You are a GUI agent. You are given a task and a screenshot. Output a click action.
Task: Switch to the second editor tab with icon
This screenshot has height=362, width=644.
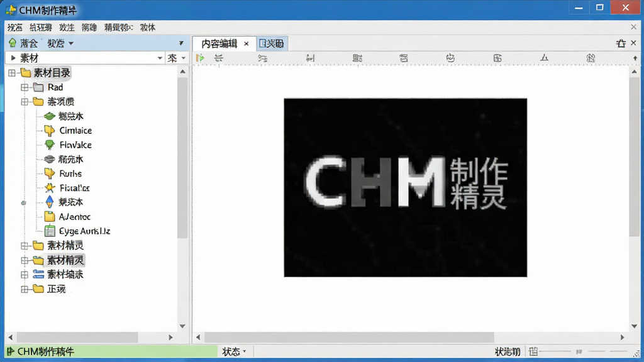click(x=272, y=43)
